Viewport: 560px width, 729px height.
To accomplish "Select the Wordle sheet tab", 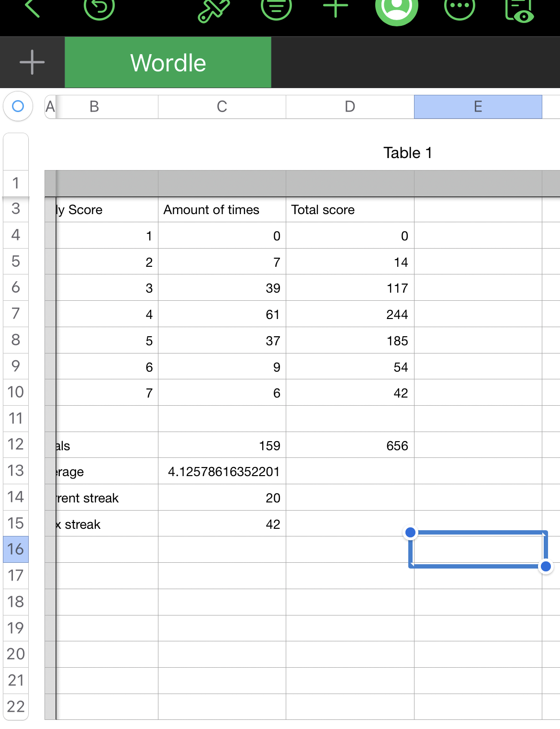I will [x=168, y=62].
